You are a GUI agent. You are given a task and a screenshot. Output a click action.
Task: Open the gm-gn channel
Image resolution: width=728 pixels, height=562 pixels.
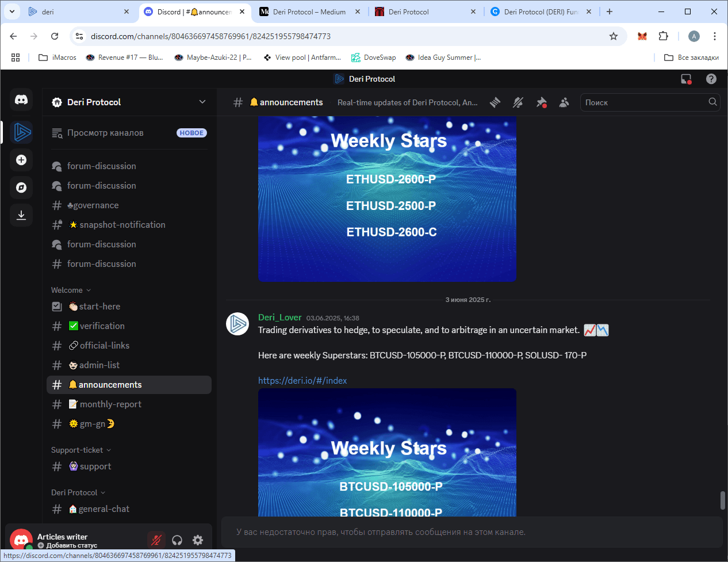point(129,424)
